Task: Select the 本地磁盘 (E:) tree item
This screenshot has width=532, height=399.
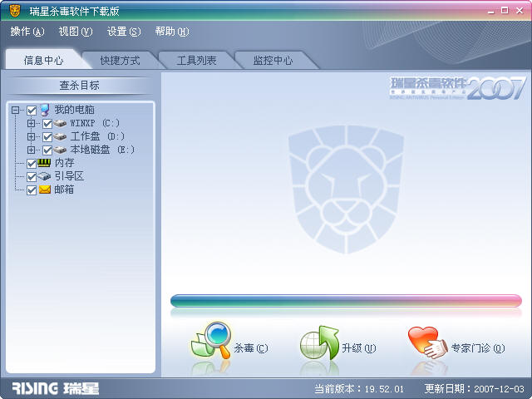Action: 101,150
